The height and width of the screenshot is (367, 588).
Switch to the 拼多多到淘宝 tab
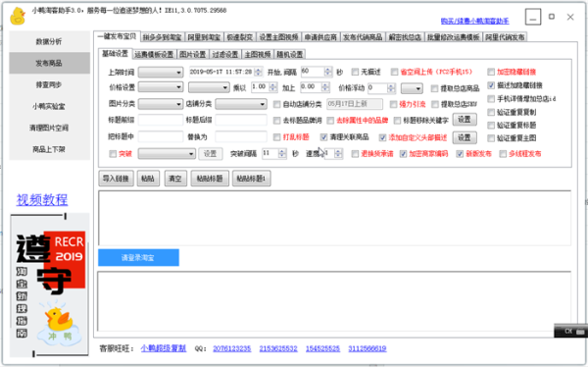click(163, 37)
